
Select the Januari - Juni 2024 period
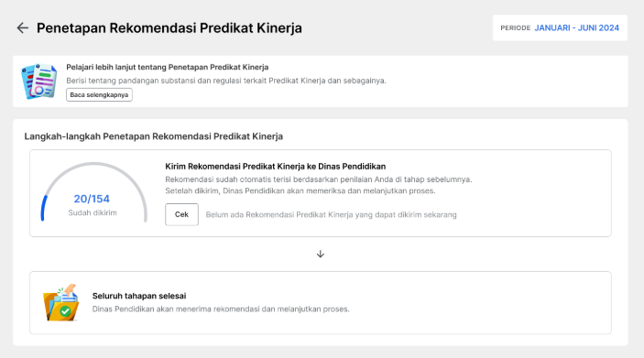point(576,27)
